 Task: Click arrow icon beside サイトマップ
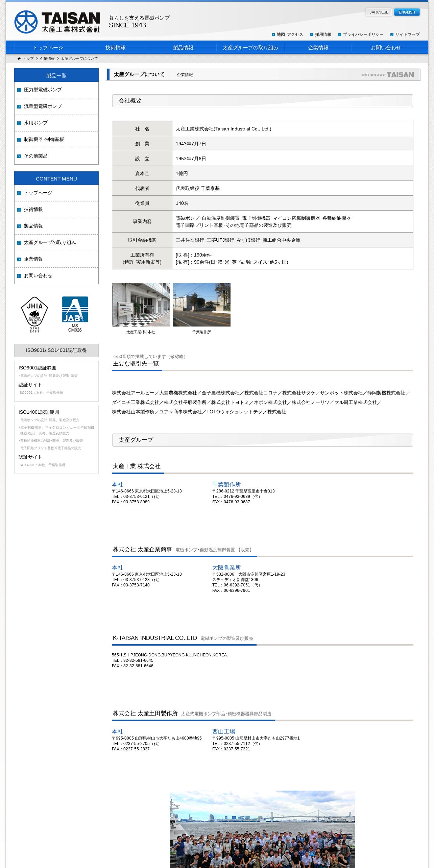[392, 34]
